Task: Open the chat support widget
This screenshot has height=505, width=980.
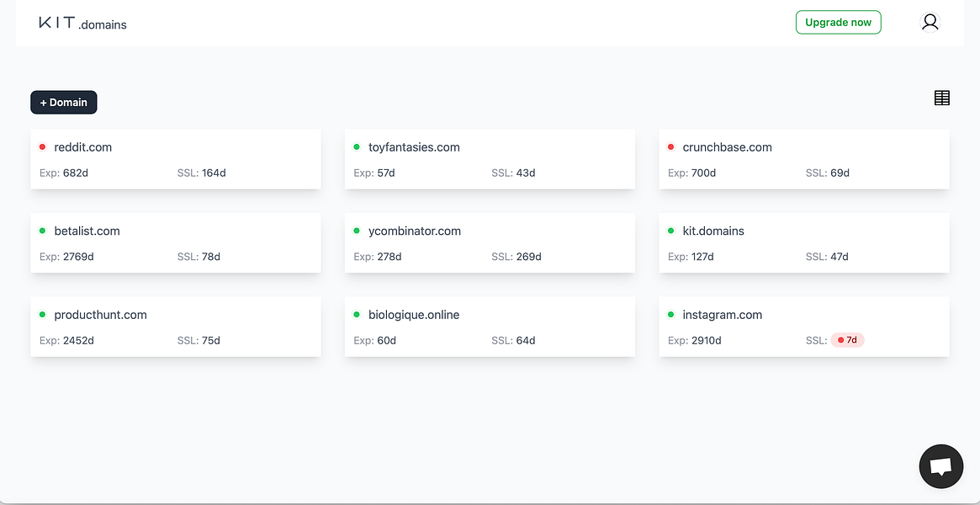Action: coord(940,465)
